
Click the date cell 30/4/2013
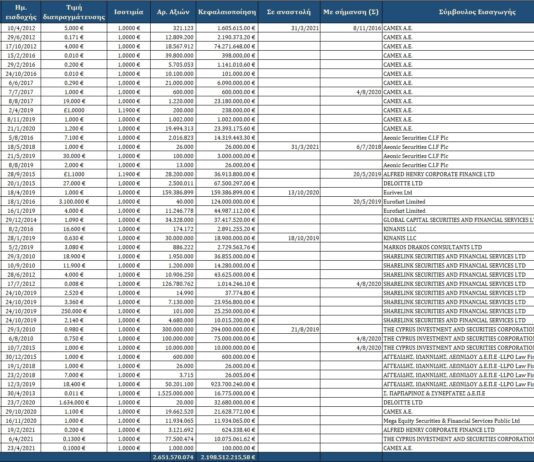click(21, 394)
